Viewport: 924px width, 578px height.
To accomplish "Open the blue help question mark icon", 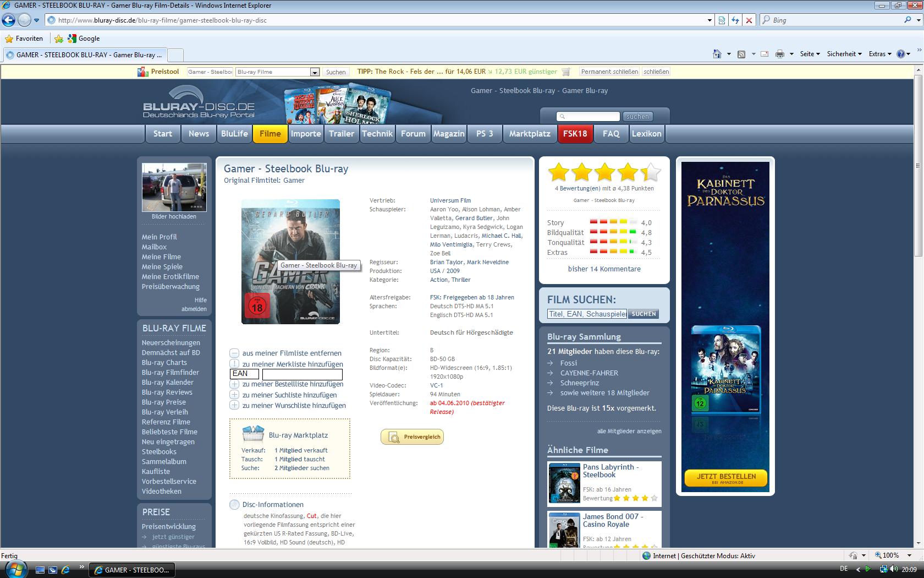I will [901, 54].
